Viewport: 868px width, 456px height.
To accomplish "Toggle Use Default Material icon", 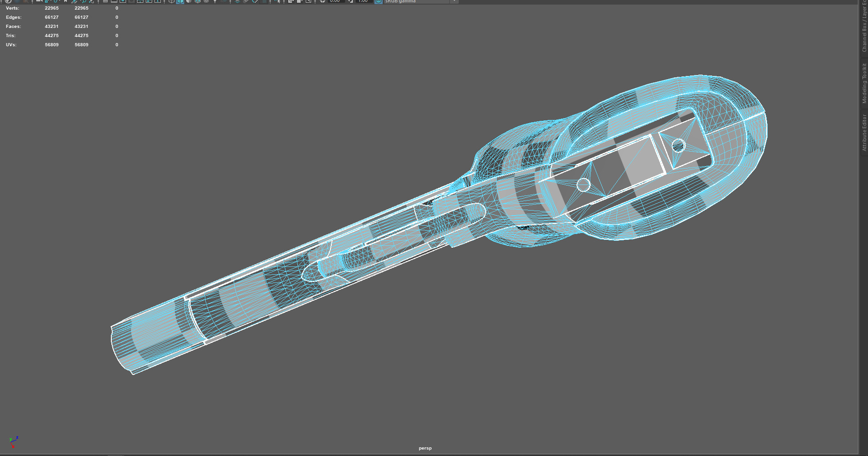I will click(189, 1).
